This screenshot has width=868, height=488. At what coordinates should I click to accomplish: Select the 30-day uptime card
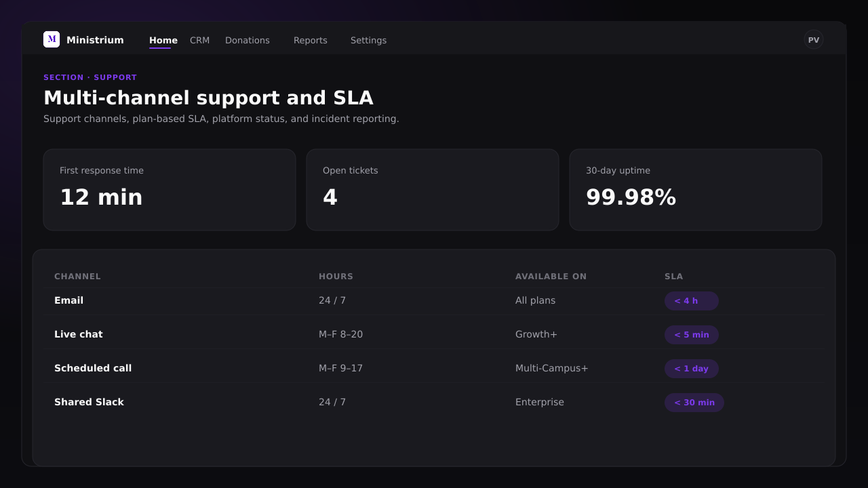pos(696,190)
